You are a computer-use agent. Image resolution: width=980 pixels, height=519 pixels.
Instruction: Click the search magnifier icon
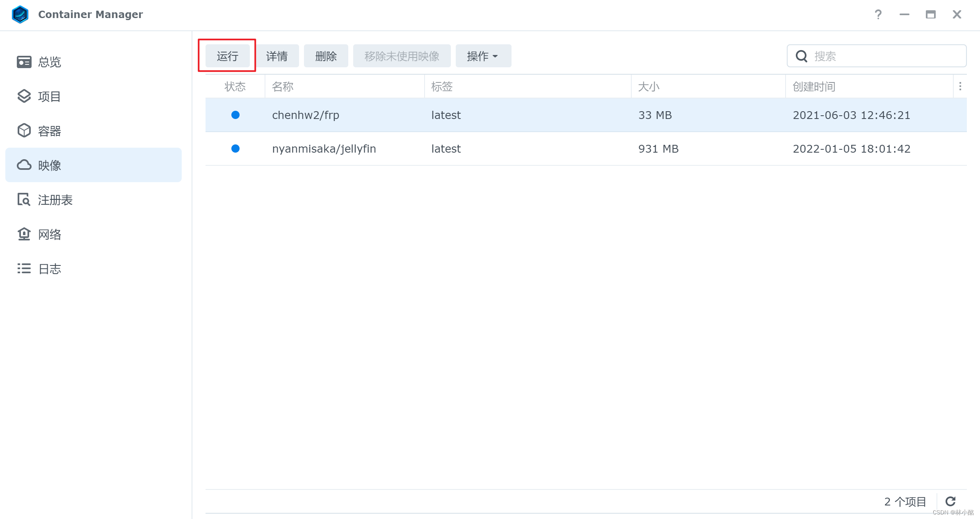click(802, 56)
